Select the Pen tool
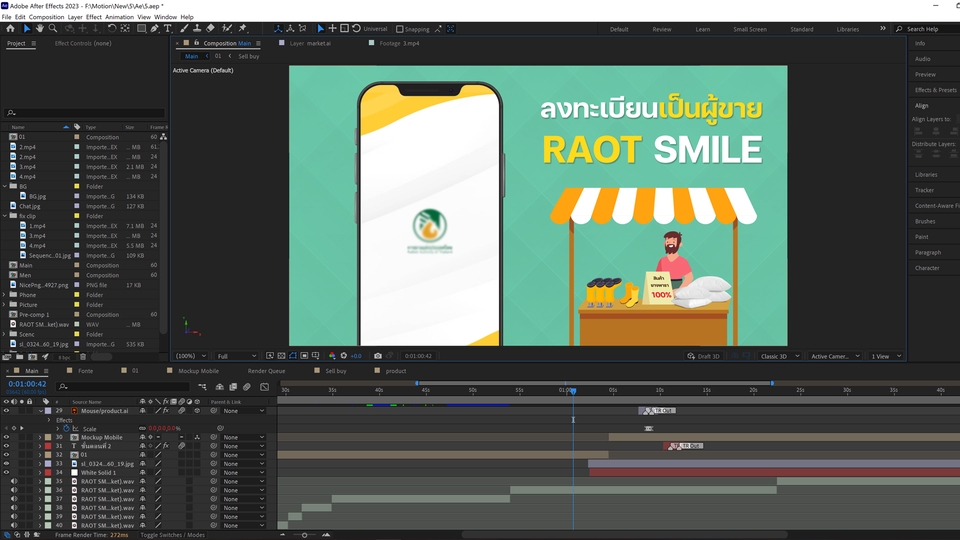Viewport: 960px width, 540px height. point(154,28)
